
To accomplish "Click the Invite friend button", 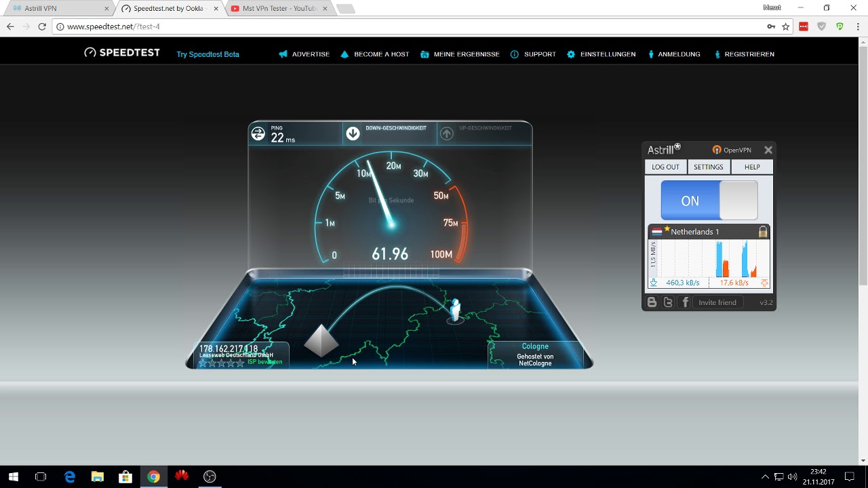I will [x=717, y=302].
